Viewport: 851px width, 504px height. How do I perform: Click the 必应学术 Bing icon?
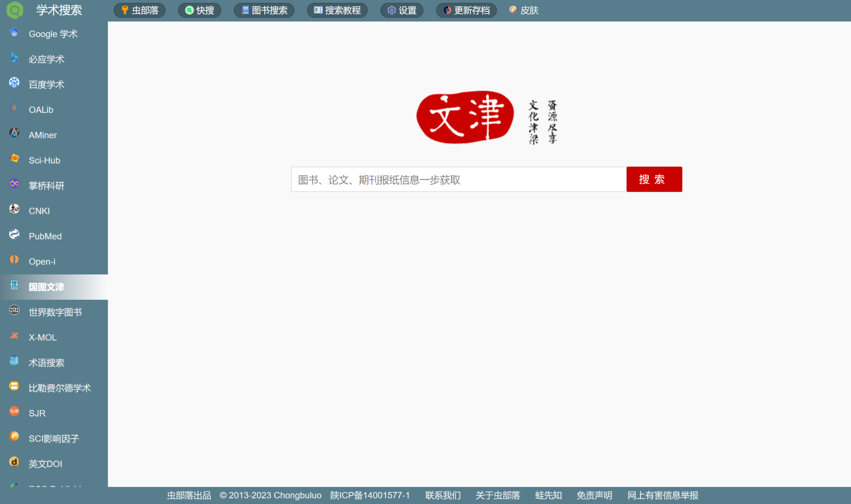(x=14, y=58)
